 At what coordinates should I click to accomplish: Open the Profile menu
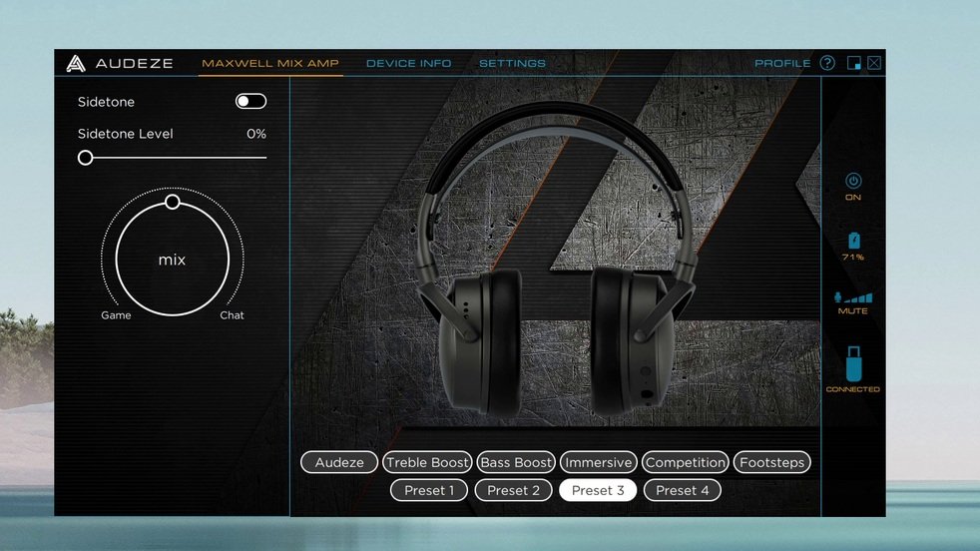tap(782, 63)
